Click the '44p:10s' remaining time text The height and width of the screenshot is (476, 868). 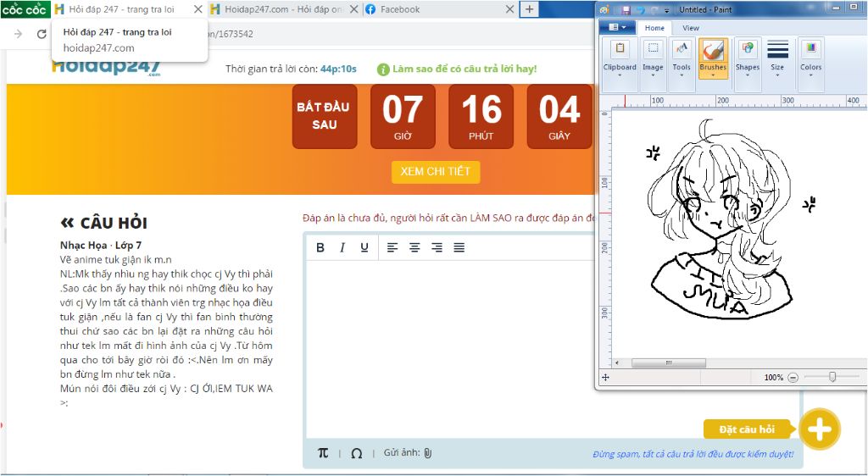pyautogui.click(x=338, y=69)
